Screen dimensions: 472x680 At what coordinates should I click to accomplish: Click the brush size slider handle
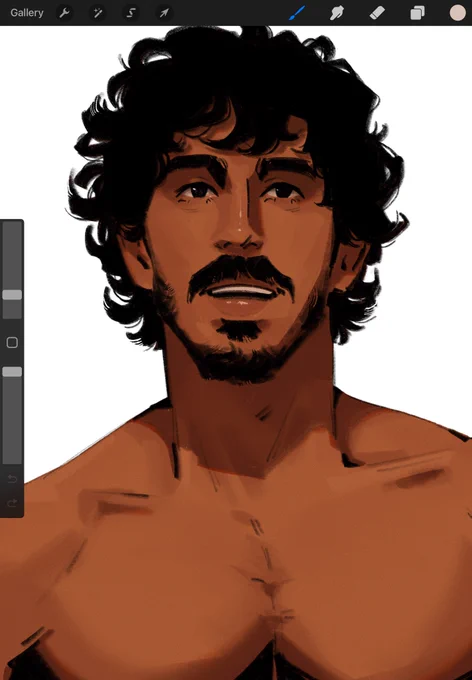(12, 295)
